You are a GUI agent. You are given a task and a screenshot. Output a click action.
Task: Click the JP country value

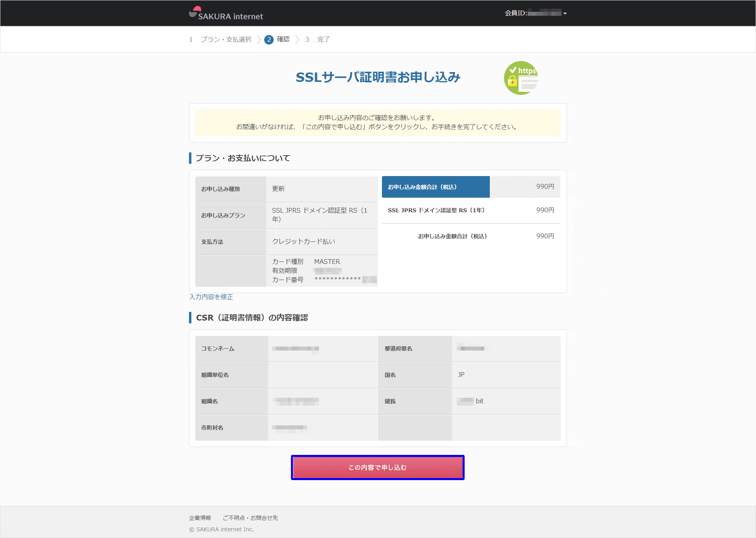[x=461, y=375]
